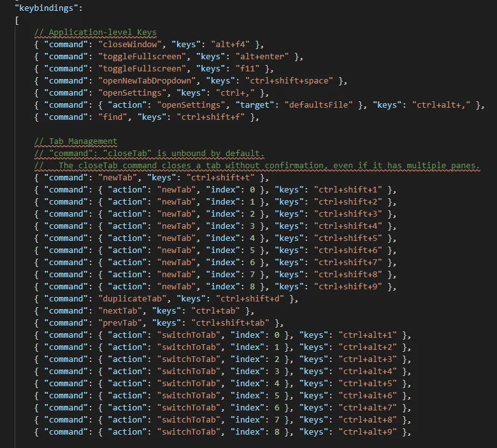
Task: Click the "ctrl+alt+5" keys value
Action: point(368,384)
